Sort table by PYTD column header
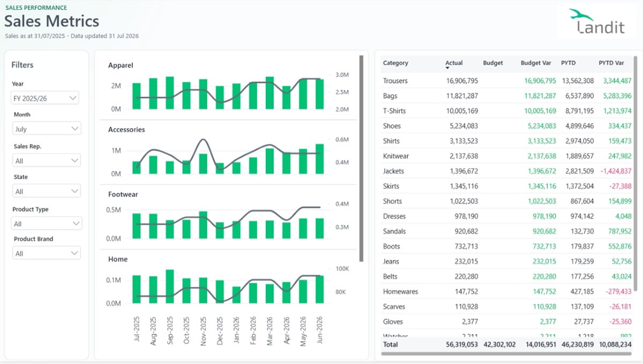643x364 pixels. 569,63
